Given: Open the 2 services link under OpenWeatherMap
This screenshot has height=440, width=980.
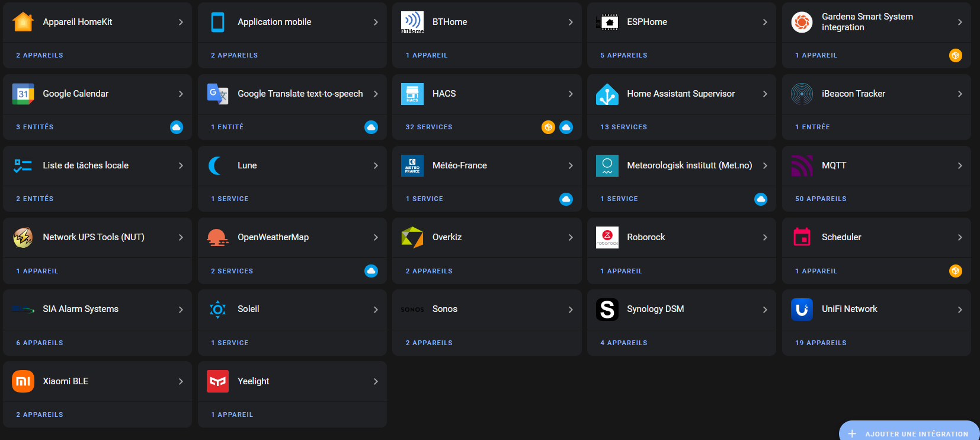Looking at the screenshot, I should click(232, 271).
